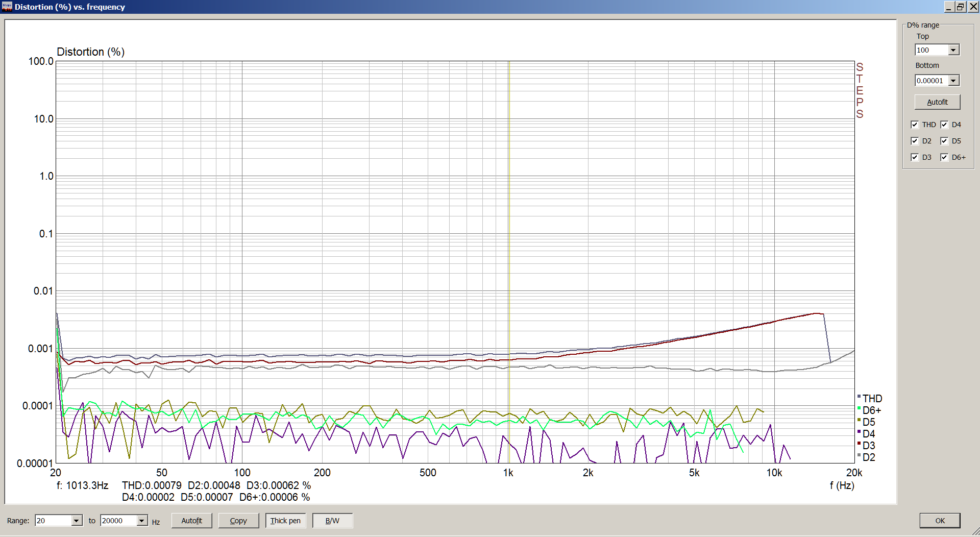Click the THD legend entry

coord(870,399)
